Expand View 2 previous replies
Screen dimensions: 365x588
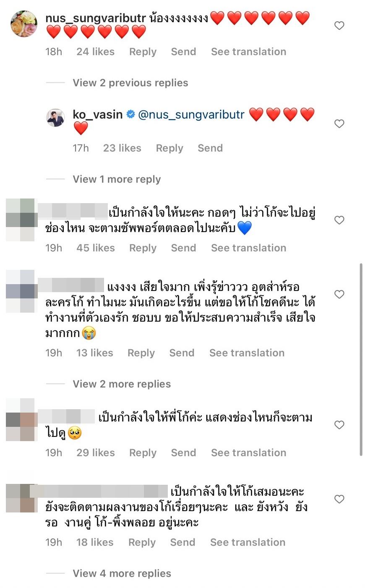130,83
